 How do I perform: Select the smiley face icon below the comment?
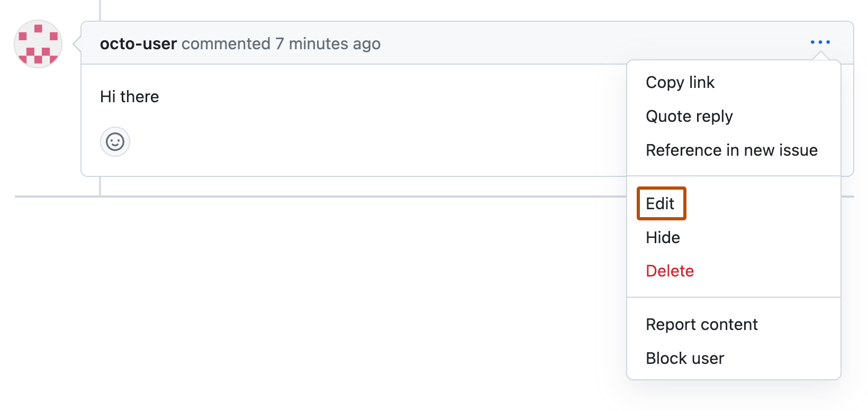(115, 141)
